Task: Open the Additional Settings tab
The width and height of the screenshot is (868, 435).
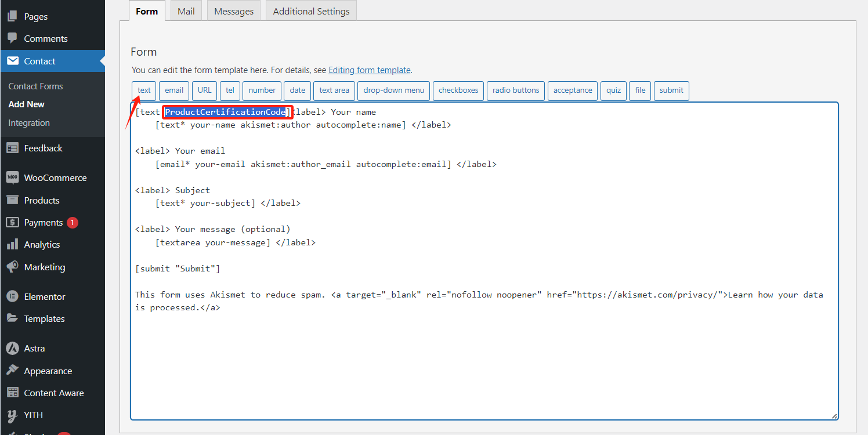Action: point(311,11)
